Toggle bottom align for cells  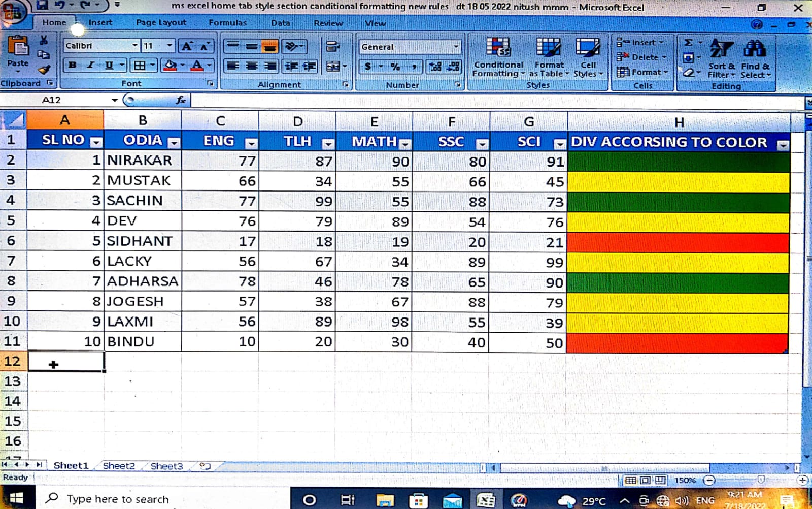269,47
